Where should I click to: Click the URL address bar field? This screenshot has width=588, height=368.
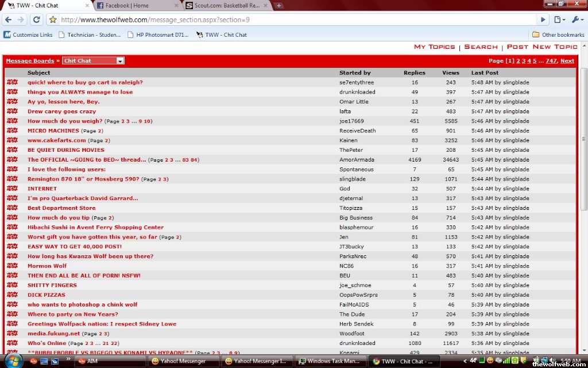287,20
